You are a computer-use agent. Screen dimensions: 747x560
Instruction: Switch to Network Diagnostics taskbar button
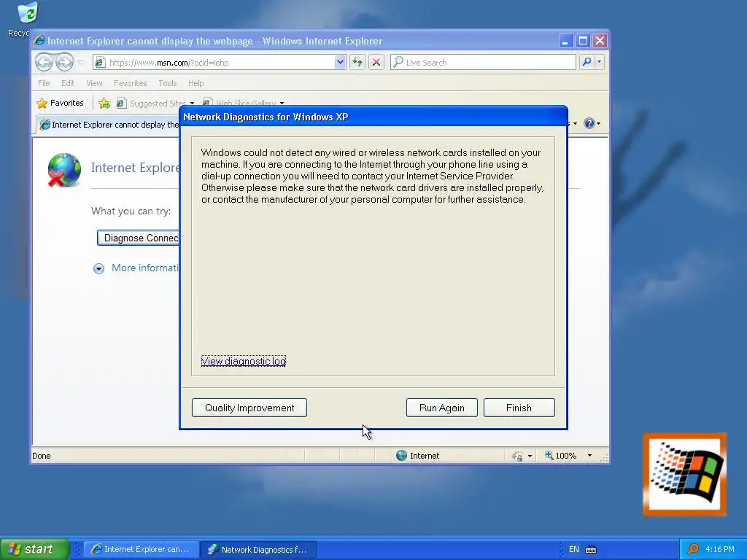tap(258, 550)
